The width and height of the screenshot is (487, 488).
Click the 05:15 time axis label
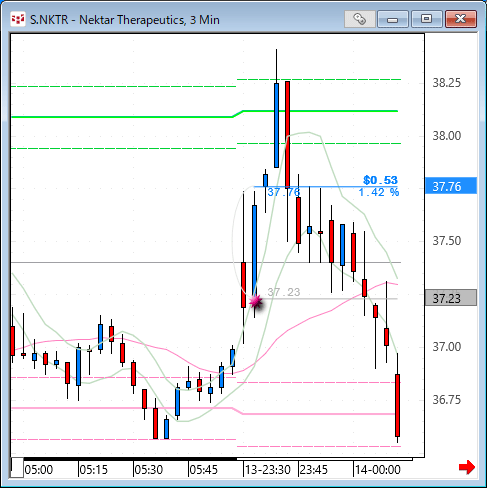94,470
